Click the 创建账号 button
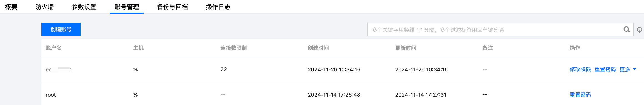The image size is (644, 105). pyautogui.click(x=61, y=29)
